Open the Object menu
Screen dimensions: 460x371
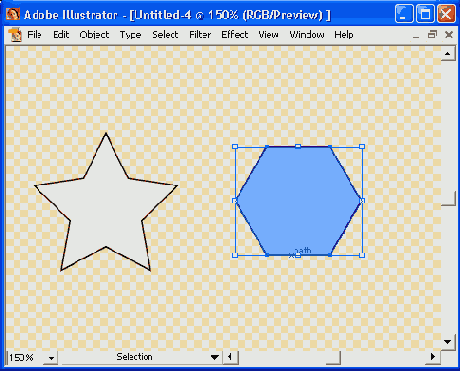(x=94, y=35)
